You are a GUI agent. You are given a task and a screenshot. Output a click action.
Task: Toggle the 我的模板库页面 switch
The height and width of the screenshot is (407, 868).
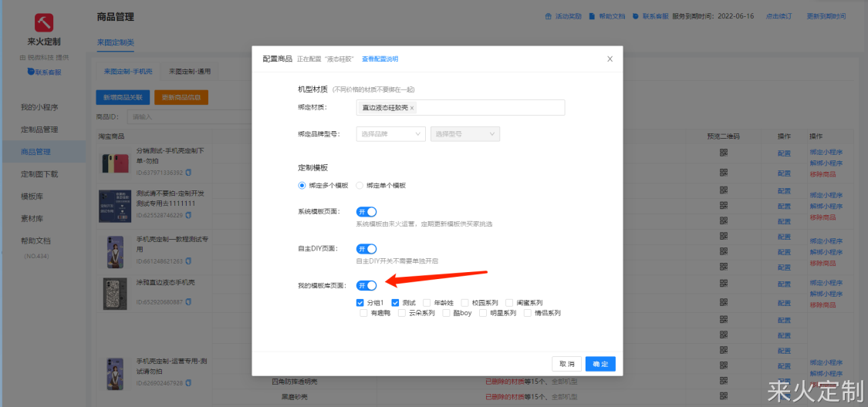coord(366,285)
